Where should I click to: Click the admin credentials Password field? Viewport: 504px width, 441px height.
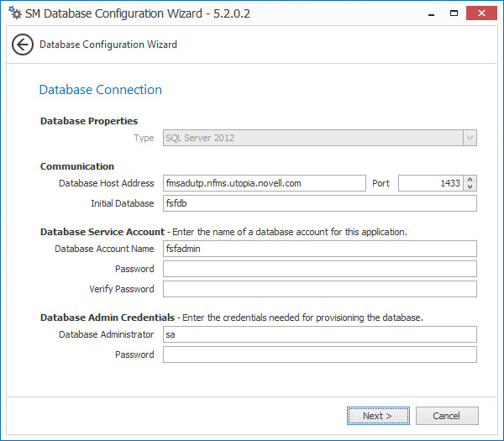pos(319,354)
